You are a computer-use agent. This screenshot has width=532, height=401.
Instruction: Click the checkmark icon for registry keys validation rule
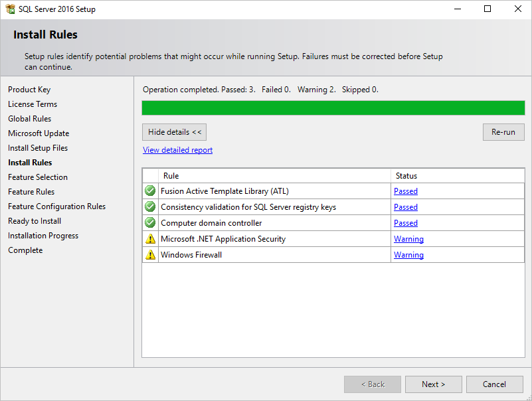pos(149,206)
